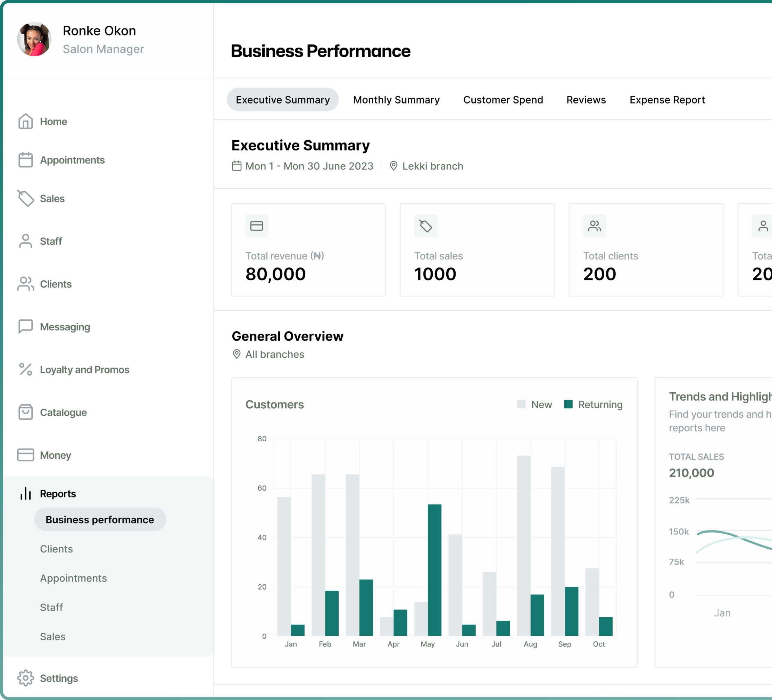
Task: Click the Messaging chat bubble icon
Action: [x=25, y=327]
